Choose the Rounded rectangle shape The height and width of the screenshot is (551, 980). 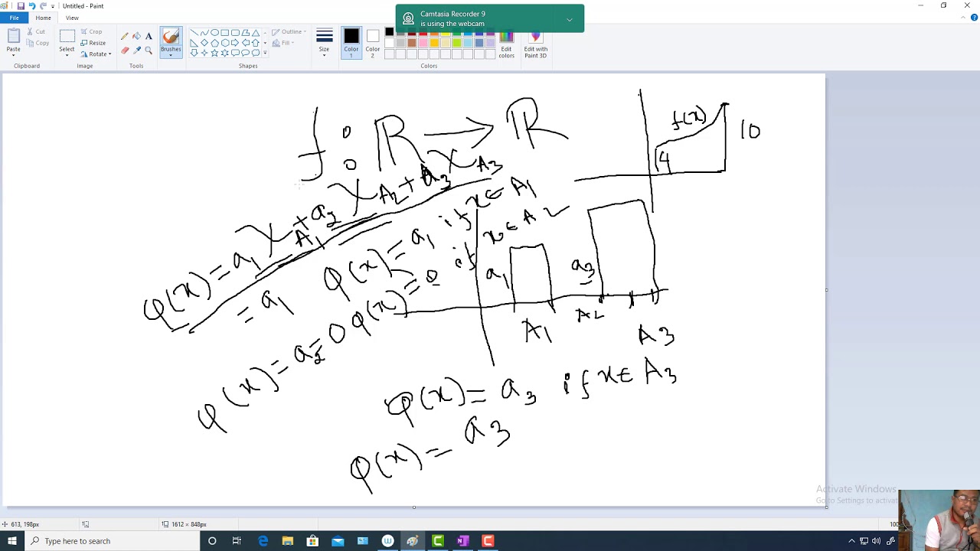point(235,33)
